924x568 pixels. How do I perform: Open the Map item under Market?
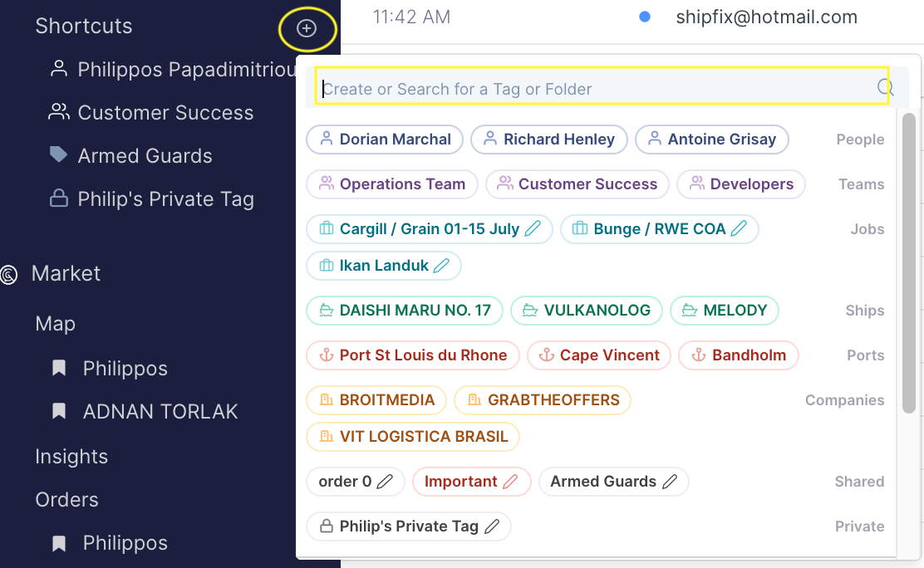click(55, 324)
